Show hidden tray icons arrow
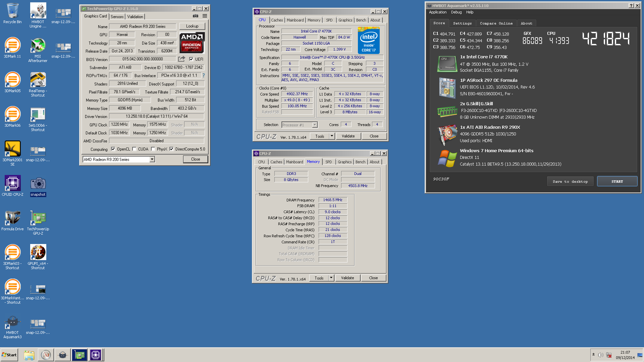 [593, 355]
